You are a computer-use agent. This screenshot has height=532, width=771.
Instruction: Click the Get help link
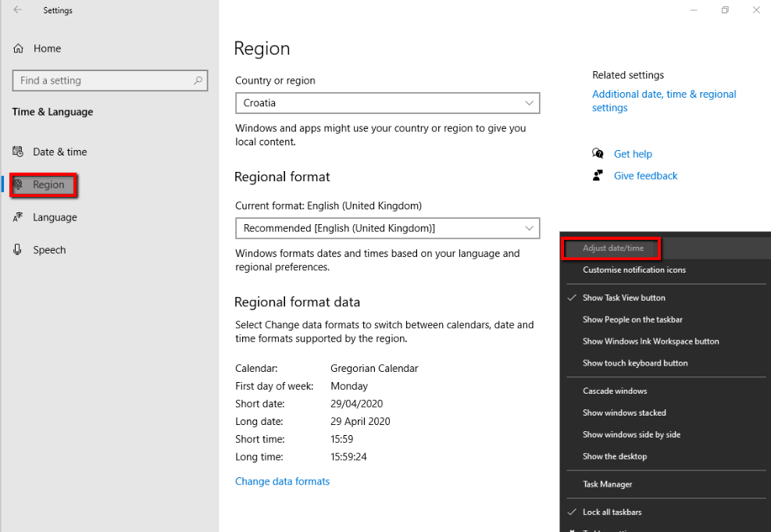click(x=633, y=154)
